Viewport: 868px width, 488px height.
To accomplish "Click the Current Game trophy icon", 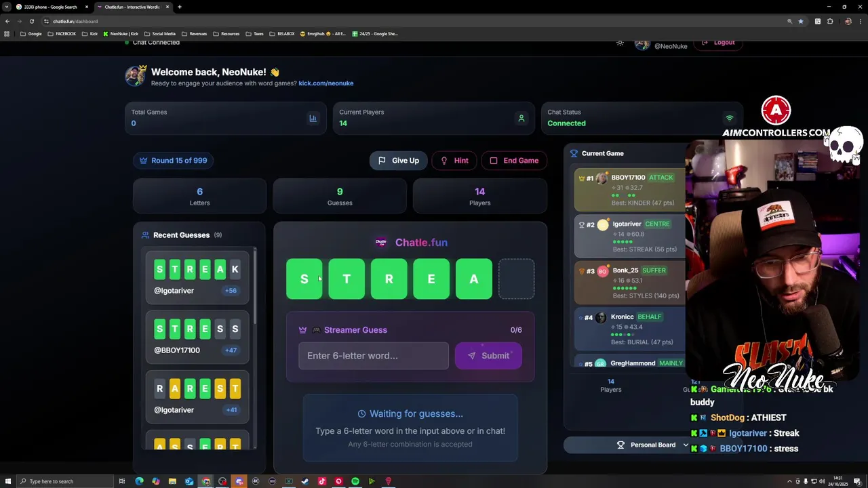I will click(x=574, y=154).
